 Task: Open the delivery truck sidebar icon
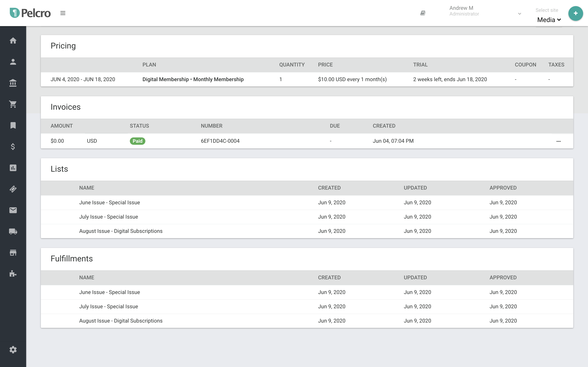[13, 231]
